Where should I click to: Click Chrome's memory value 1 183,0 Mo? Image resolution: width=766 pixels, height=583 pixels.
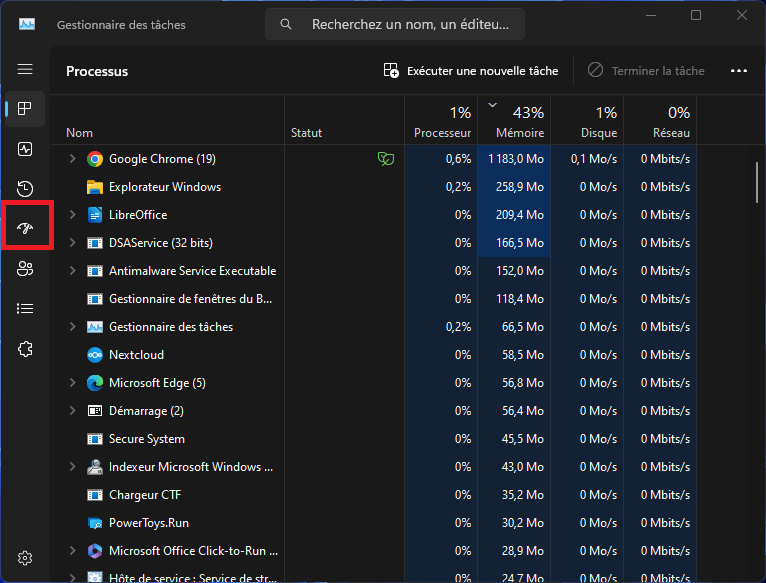pyautogui.click(x=516, y=159)
